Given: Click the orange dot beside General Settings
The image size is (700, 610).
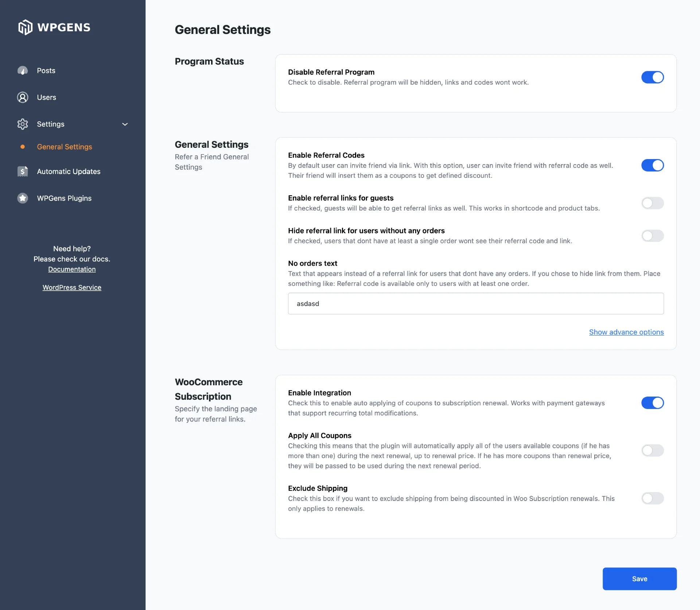Looking at the screenshot, I should coord(23,147).
